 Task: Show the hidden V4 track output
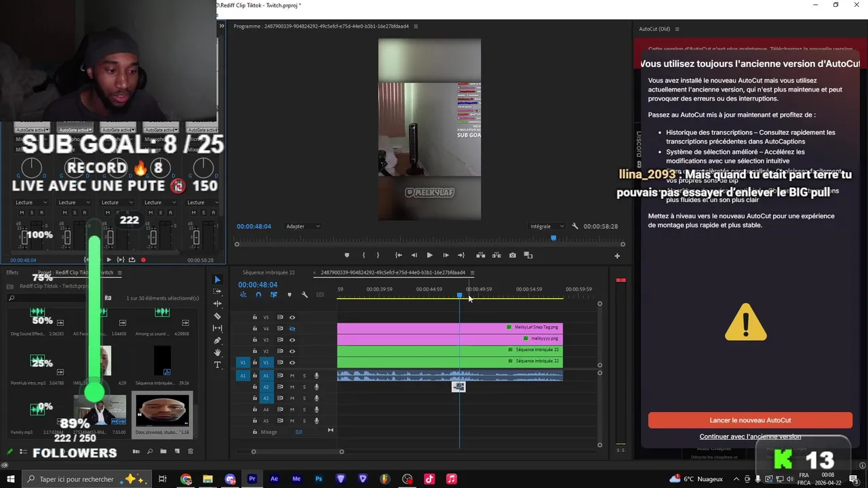(292, 329)
